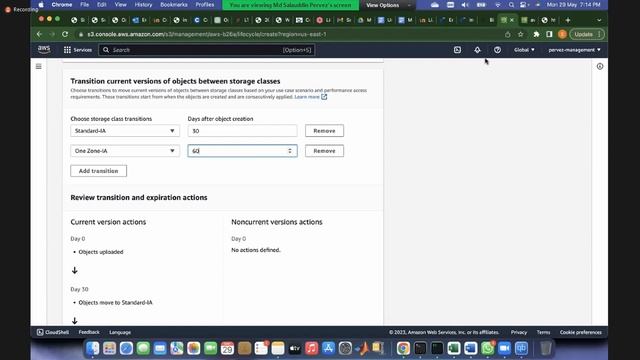This screenshot has width=640, height=360.
Task: Open Spotlight search in menu bar
Action: 511,5
